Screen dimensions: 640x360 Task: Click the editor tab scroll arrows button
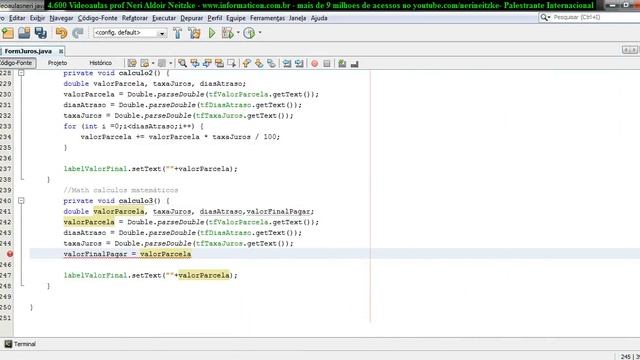coord(629,50)
